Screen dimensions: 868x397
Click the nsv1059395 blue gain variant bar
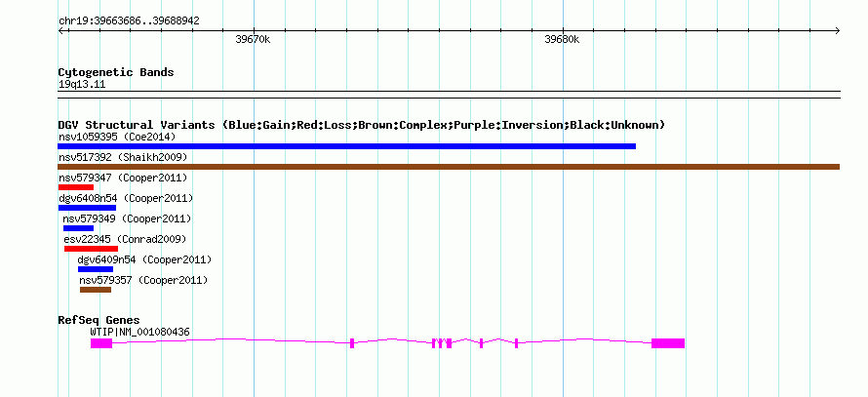(x=346, y=146)
